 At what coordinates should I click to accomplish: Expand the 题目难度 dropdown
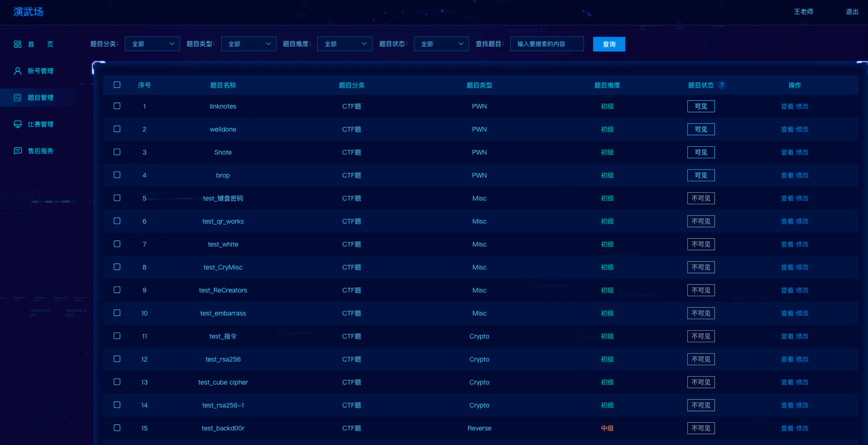[344, 44]
